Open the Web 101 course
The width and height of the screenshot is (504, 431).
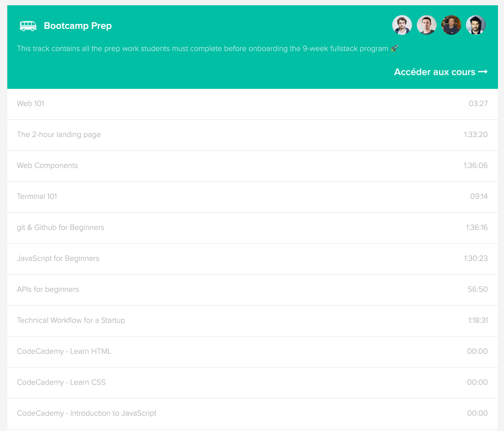[x=30, y=104]
